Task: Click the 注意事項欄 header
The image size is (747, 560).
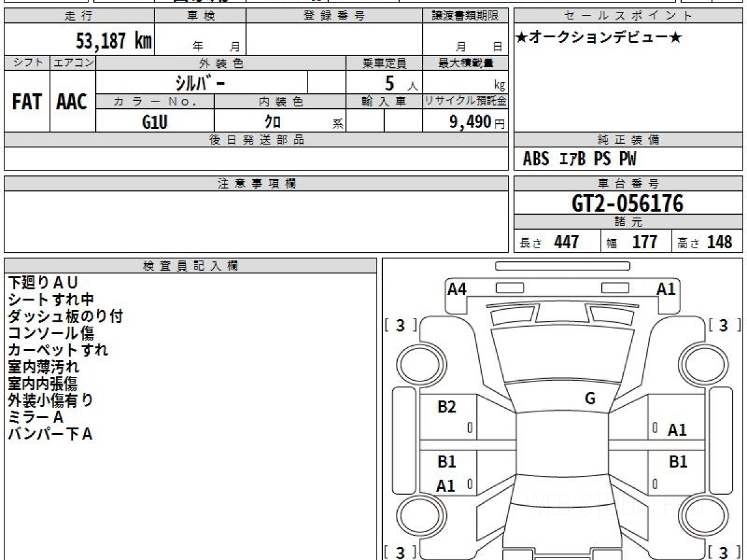Action: tap(256, 184)
